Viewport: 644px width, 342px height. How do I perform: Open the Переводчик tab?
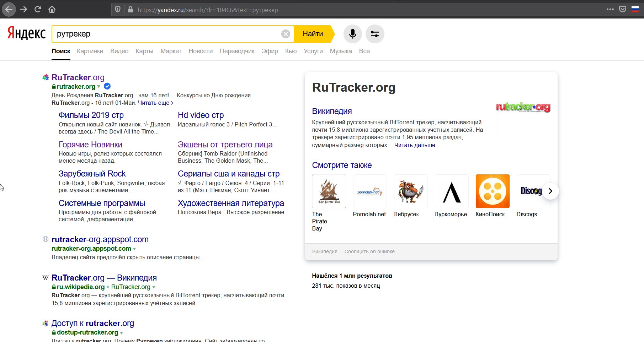(x=237, y=51)
